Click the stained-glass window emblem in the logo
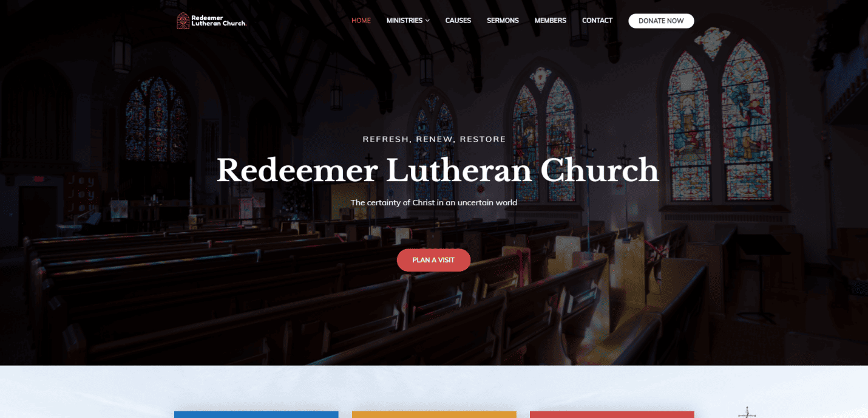The height and width of the screenshot is (418, 868). (182, 20)
